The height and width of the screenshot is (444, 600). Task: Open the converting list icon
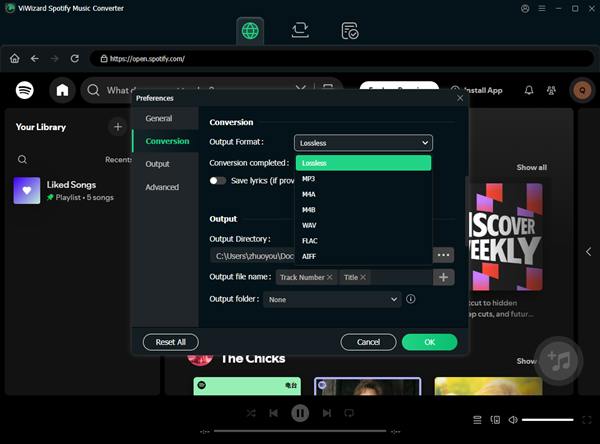pyautogui.click(x=300, y=30)
